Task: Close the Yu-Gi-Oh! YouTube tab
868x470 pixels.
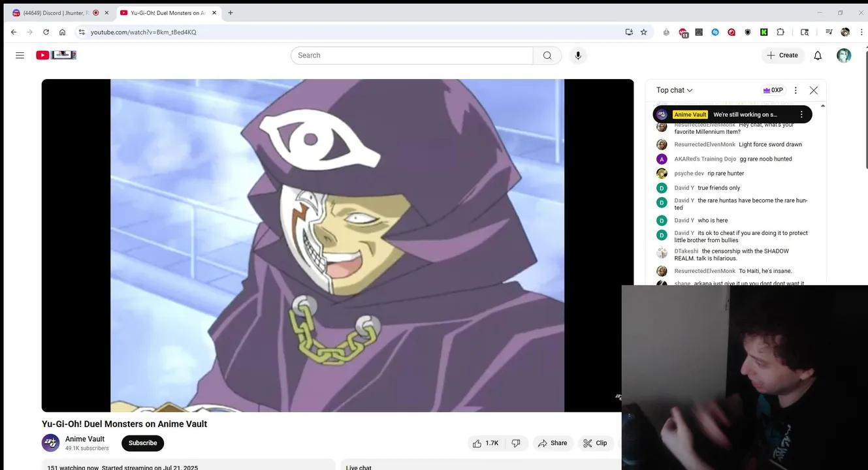Action: pyautogui.click(x=213, y=12)
